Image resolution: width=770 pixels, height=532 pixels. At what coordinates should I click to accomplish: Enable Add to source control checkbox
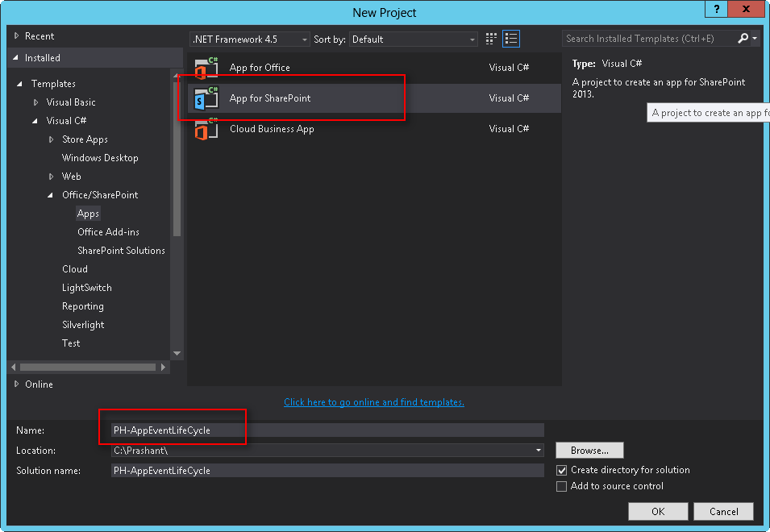(561, 486)
